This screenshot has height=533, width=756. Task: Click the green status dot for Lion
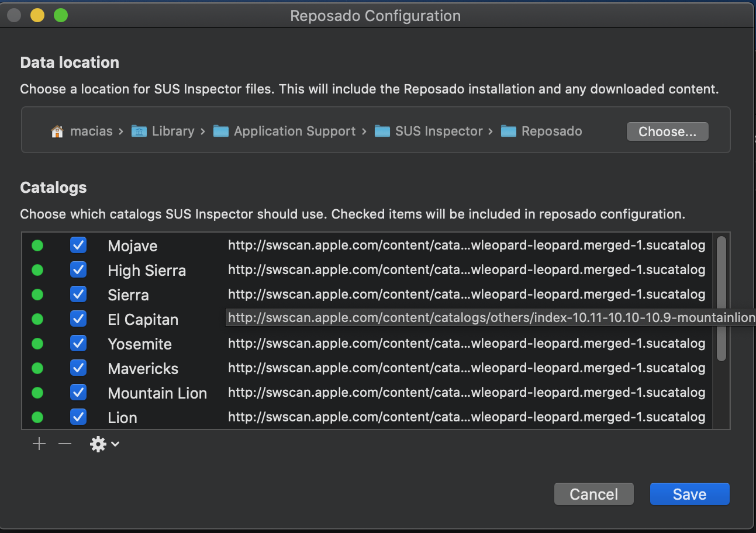pyautogui.click(x=37, y=417)
